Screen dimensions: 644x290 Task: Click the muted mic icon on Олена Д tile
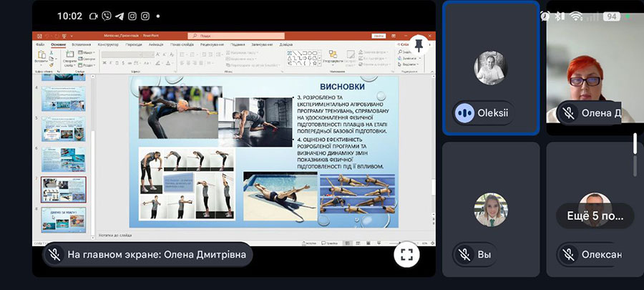570,112
